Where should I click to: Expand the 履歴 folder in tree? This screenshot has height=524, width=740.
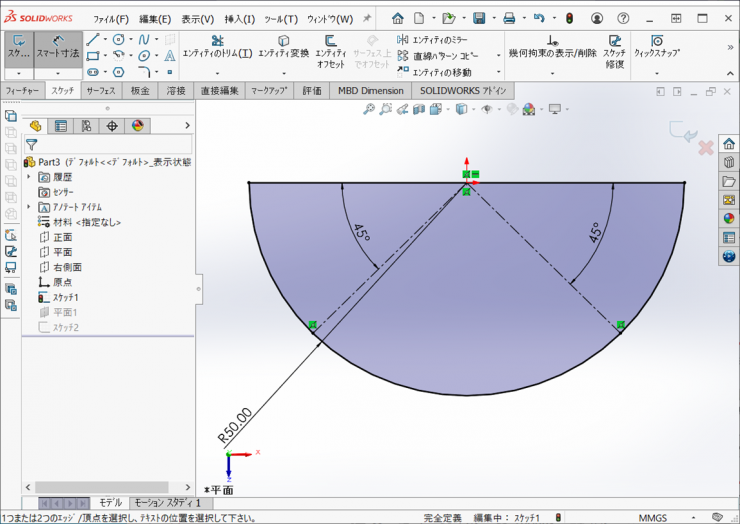point(29,176)
